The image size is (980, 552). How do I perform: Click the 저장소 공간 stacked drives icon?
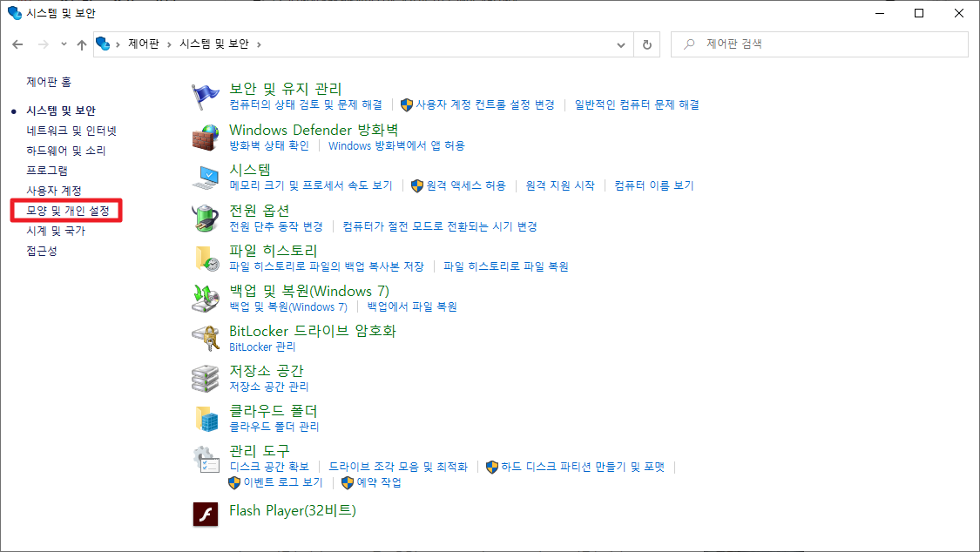coord(205,379)
